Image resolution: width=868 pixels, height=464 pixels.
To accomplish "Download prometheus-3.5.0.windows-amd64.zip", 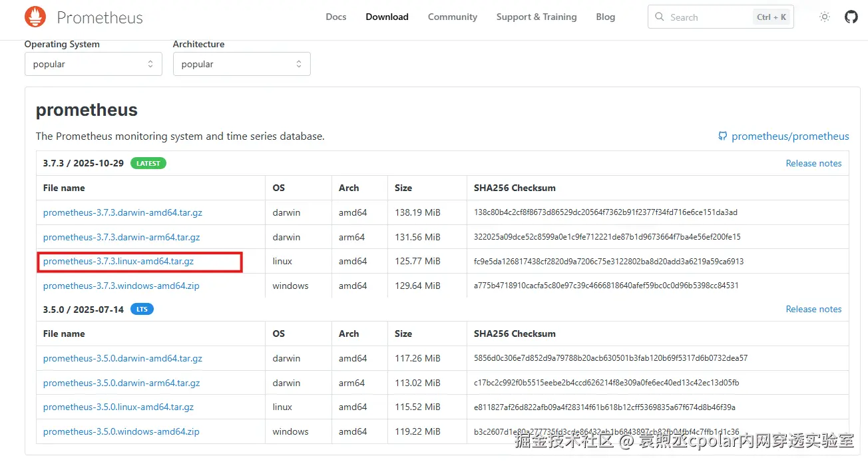I will click(121, 431).
